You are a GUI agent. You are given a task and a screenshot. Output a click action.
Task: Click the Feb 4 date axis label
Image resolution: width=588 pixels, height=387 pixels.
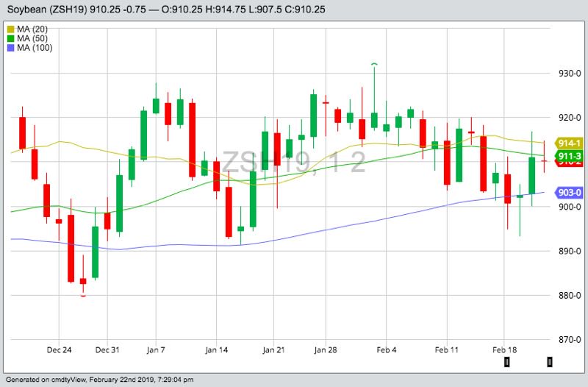[x=387, y=350]
